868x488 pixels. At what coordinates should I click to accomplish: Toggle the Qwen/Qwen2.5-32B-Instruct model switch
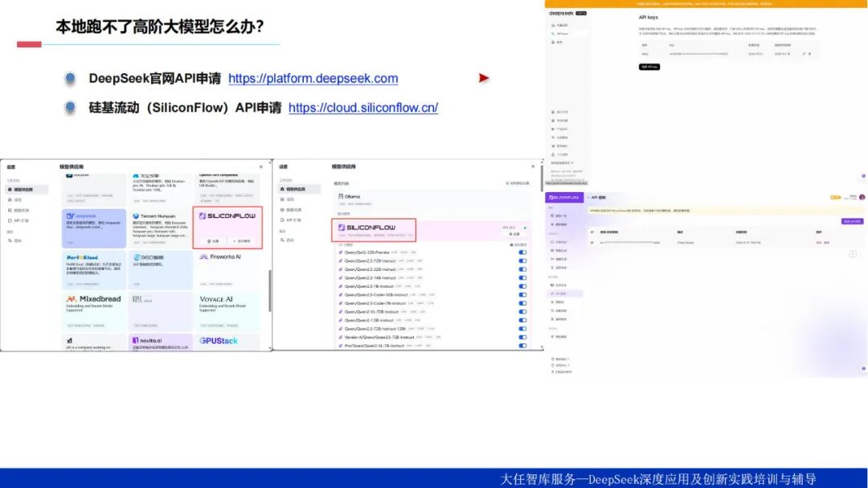(522, 270)
